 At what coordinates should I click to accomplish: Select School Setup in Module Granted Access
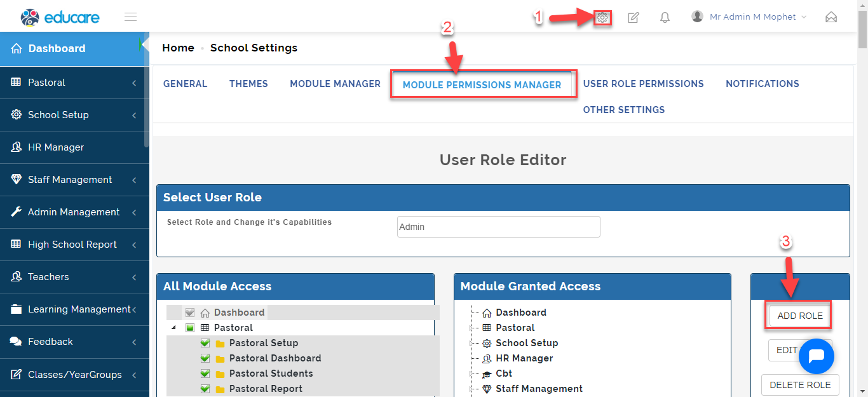coord(527,343)
